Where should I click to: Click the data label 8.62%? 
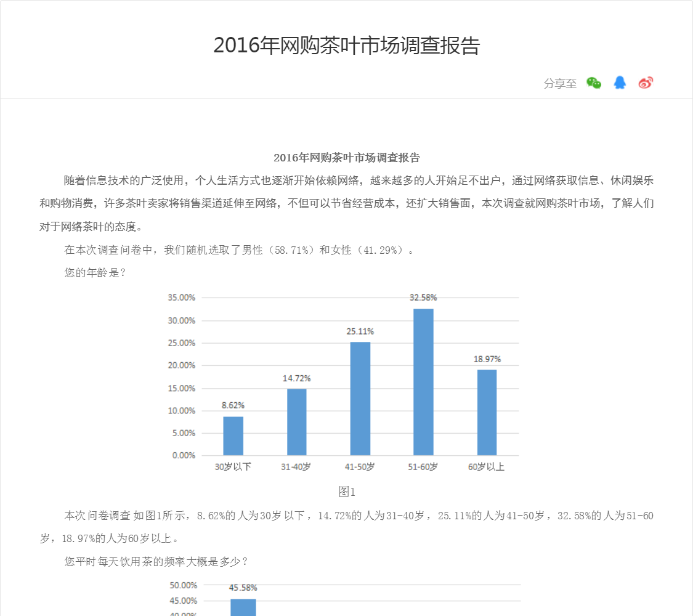pyautogui.click(x=233, y=405)
